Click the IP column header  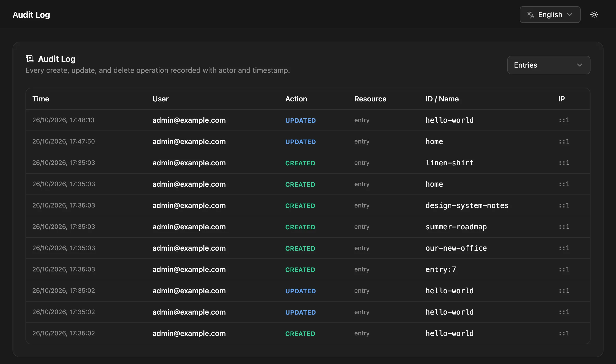pos(561,99)
